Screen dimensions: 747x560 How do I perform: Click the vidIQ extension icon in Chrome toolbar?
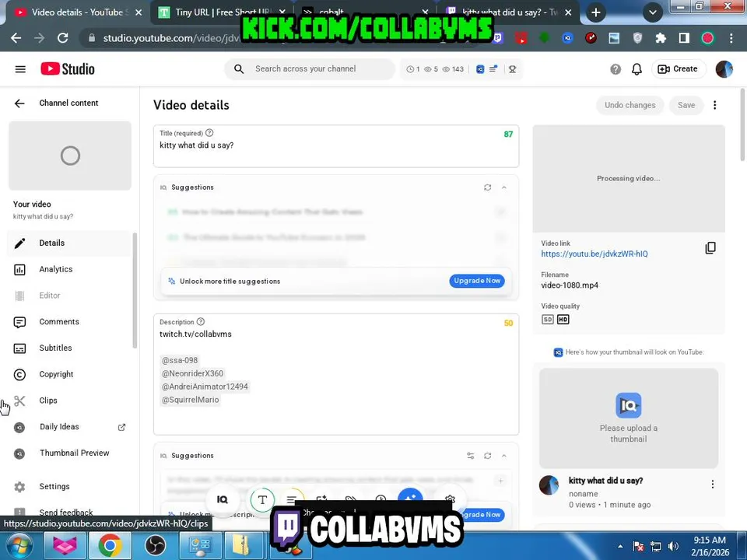coord(567,38)
